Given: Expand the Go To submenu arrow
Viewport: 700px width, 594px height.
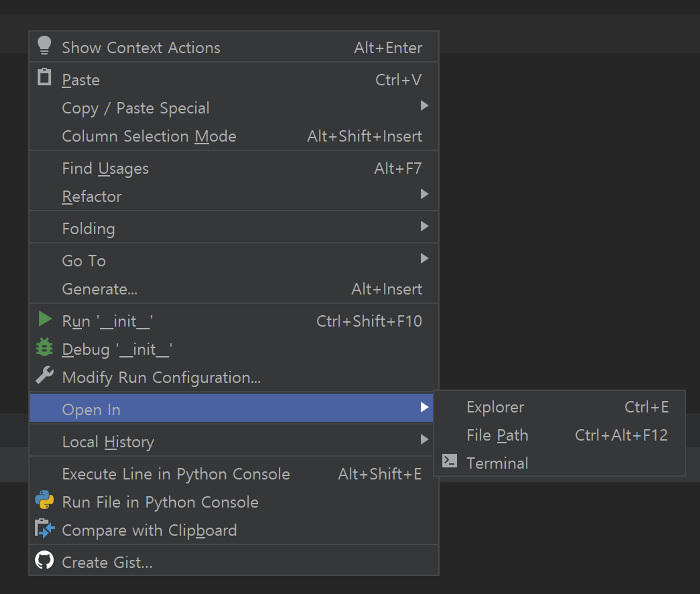Looking at the screenshot, I should coord(424,259).
